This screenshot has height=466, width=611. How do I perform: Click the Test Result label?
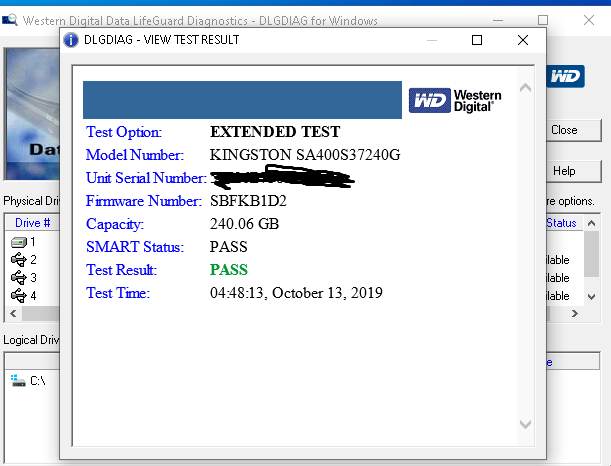tap(121, 270)
